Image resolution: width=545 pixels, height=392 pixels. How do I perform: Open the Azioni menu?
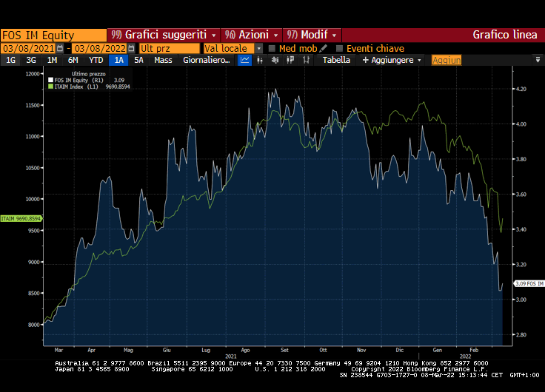pyautogui.click(x=253, y=35)
